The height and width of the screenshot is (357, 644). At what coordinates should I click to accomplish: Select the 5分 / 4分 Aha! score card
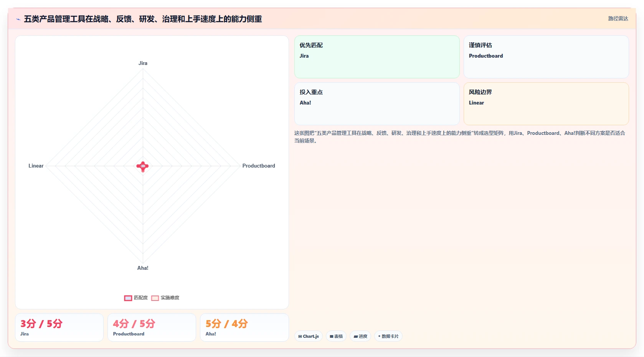coord(244,327)
